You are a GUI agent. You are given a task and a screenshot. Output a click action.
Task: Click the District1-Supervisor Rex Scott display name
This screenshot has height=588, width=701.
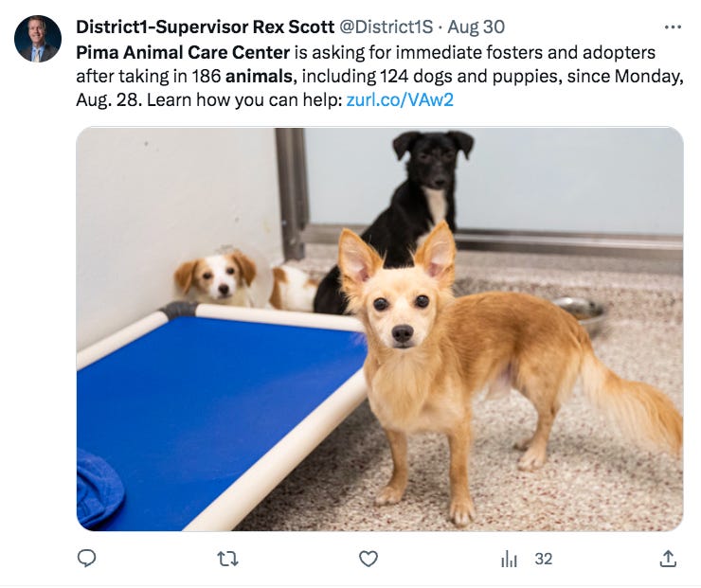coord(206,27)
